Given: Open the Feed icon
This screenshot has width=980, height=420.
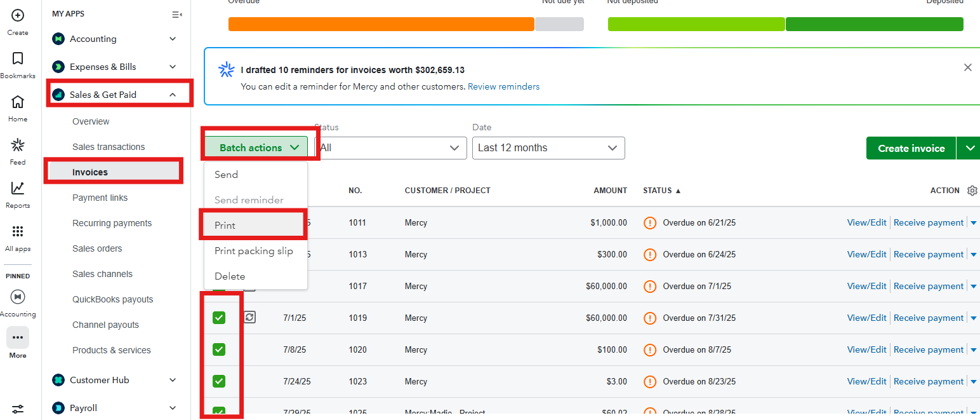Looking at the screenshot, I should (x=18, y=145).
